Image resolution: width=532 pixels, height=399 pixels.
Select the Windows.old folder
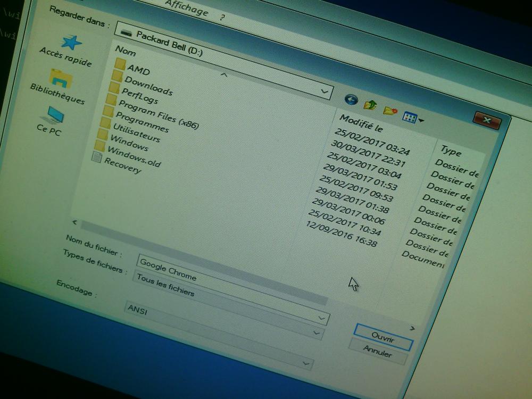pyautogui.click(x=128, y=155)
